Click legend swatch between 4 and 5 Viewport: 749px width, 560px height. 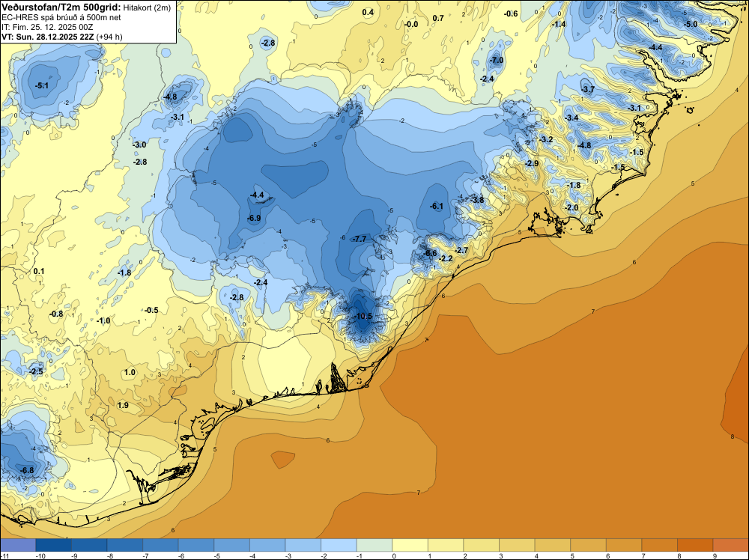[x=553, y=545]
